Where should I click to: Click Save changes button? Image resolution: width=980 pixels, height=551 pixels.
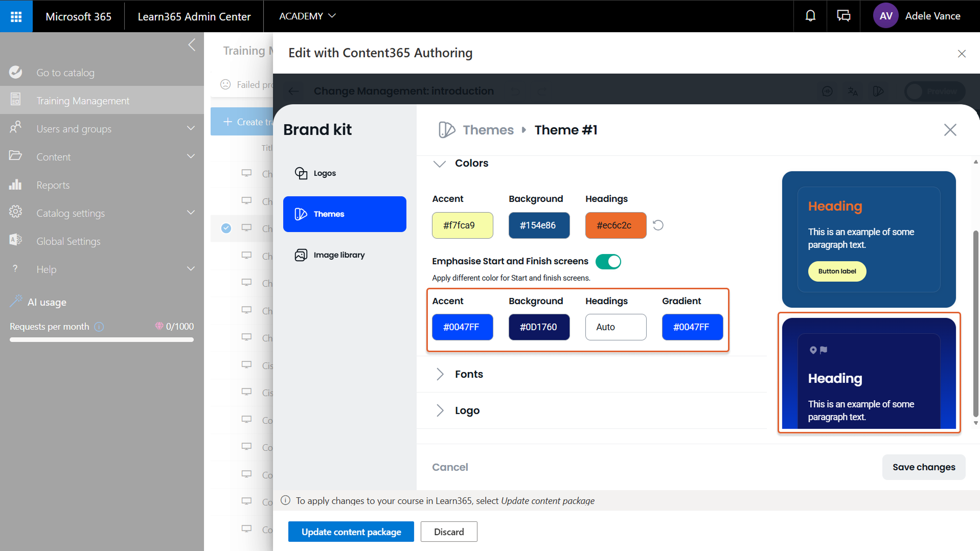pos(923,467)
